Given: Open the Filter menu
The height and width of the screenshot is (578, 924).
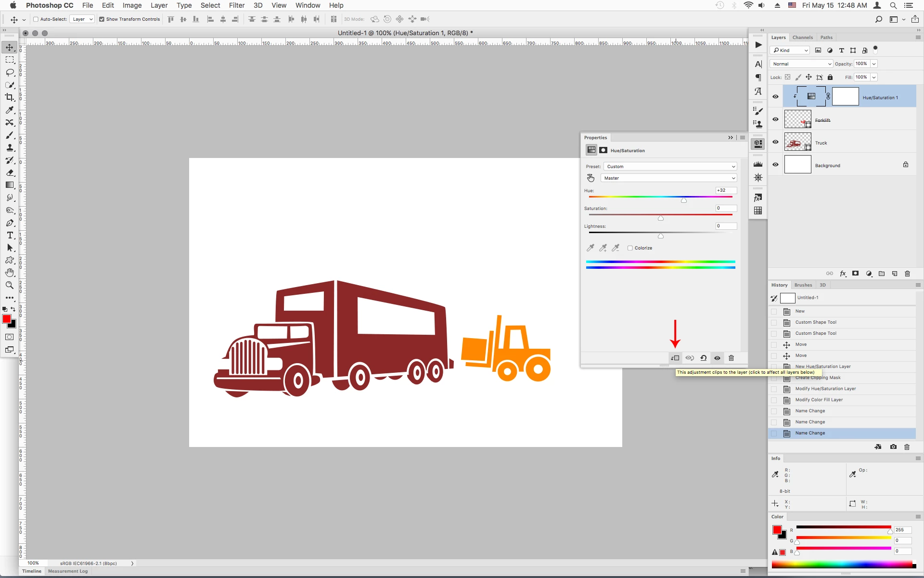Looking at the screenshot, I should (x=236, y=5).
